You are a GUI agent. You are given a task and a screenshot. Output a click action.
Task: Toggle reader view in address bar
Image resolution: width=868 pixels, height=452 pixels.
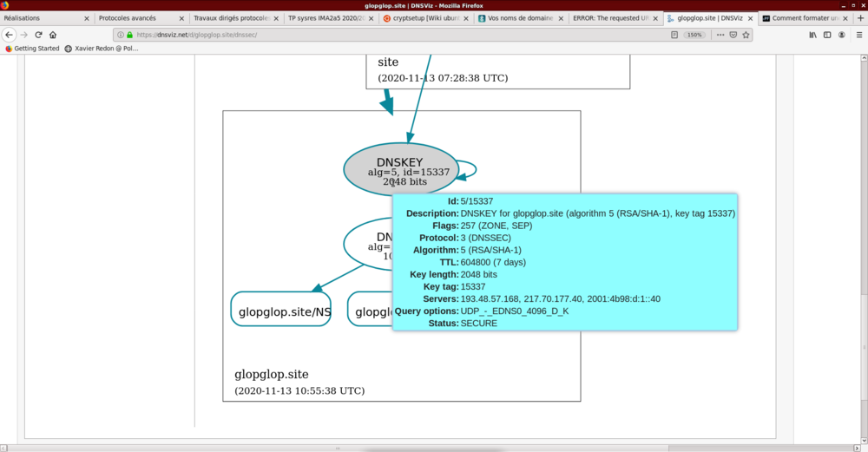[x=674, y=35]
